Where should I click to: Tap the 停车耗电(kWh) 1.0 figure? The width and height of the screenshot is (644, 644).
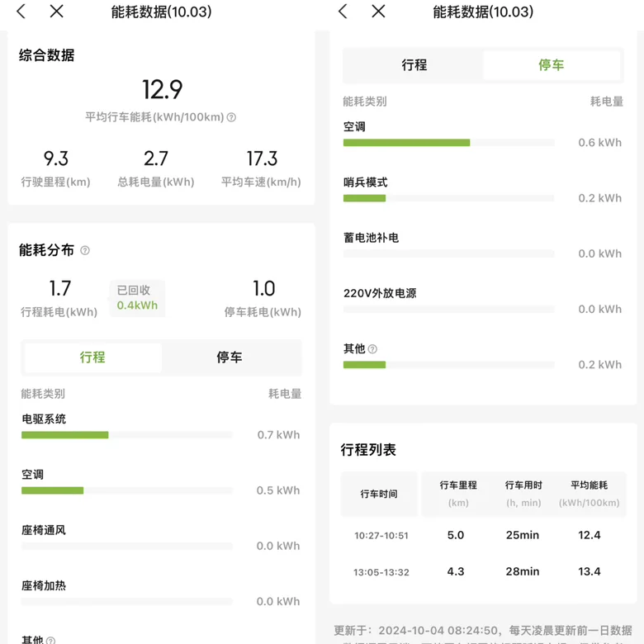263,290
